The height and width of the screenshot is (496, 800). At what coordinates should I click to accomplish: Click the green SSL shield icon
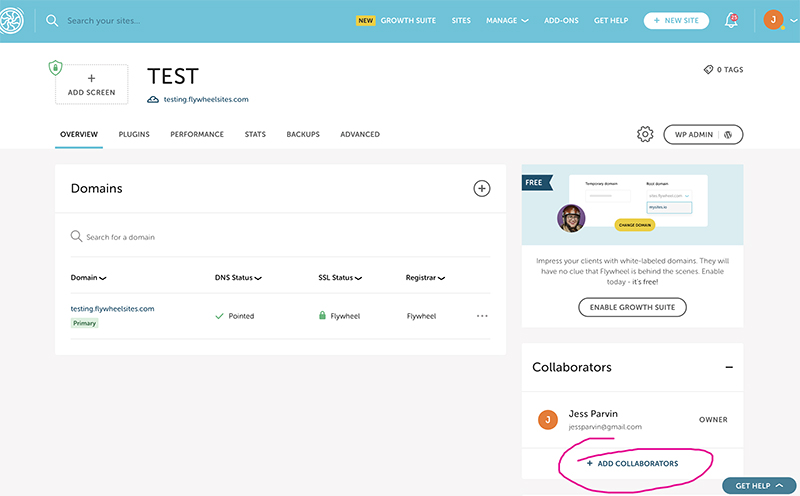pyautogui.click(x=55, y=67)
